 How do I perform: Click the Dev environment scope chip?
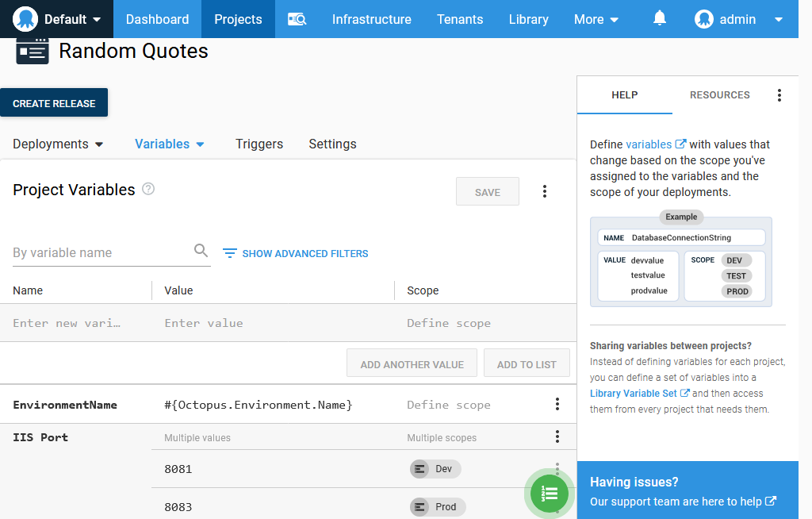(435, 469)
